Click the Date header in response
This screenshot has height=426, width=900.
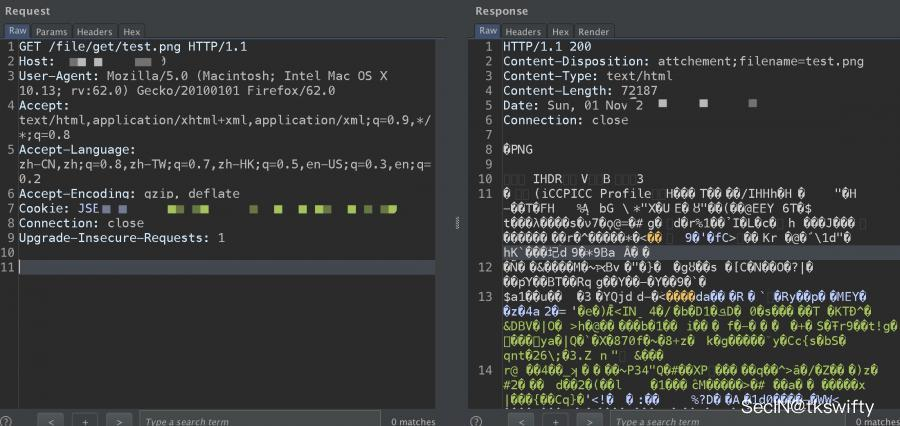pos(630,106)
